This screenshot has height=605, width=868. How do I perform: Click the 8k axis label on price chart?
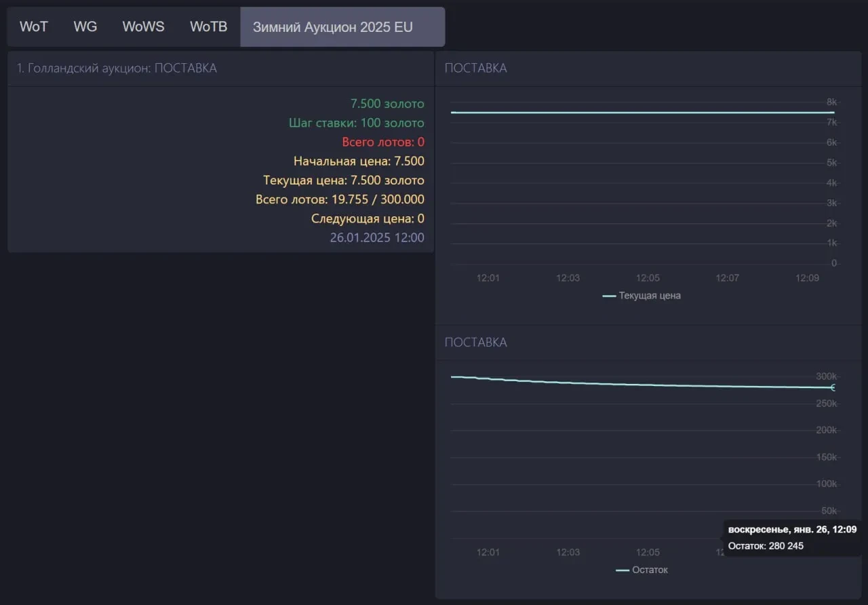[x=831, y=102]
